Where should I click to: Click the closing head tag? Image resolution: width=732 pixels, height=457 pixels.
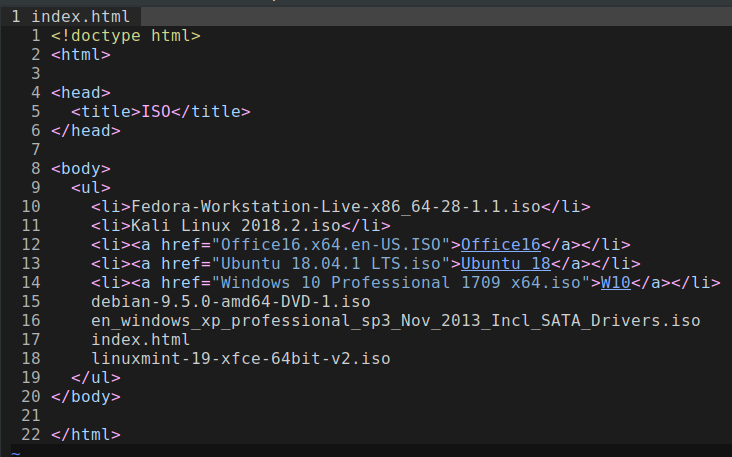(86, 130)
